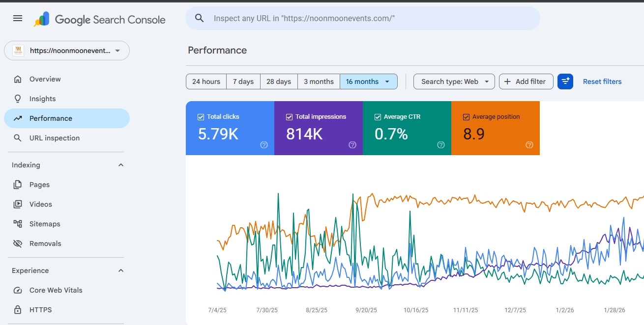Click the Removals crossed-eye icon

click(18, 244)
